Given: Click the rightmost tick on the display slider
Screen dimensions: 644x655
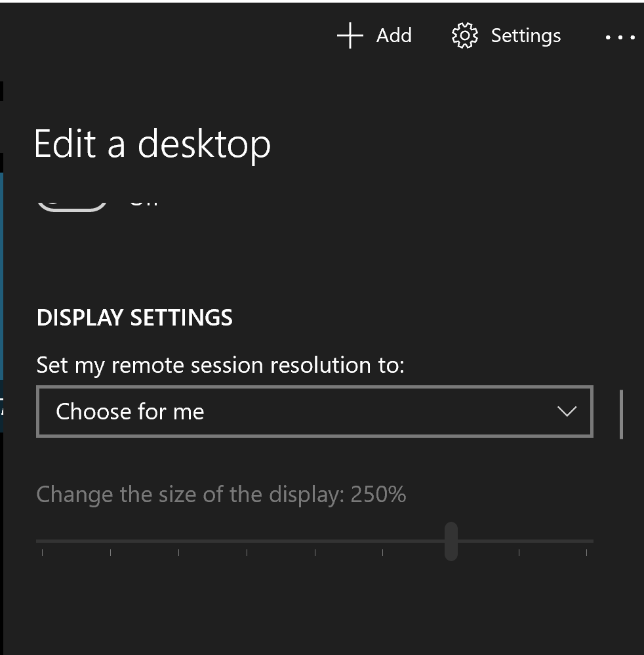Looking at the screenshot, I should 586,553.
